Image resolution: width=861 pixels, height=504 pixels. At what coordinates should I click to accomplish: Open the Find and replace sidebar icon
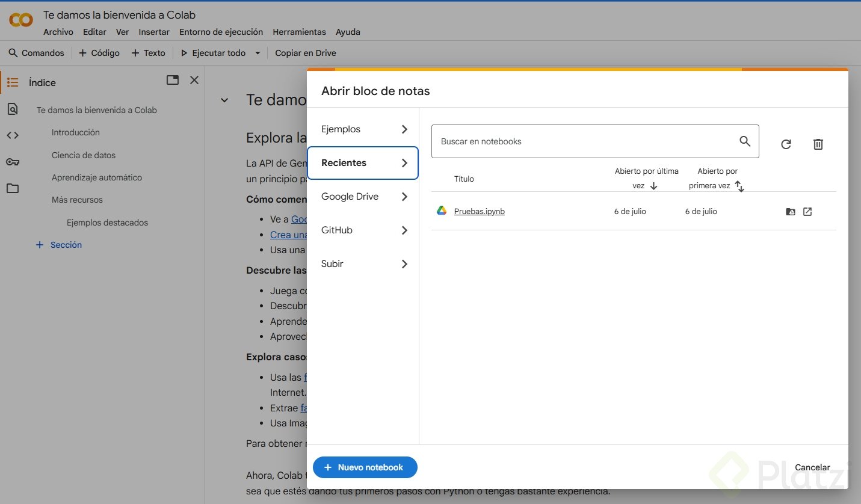(x=13, y=109)
